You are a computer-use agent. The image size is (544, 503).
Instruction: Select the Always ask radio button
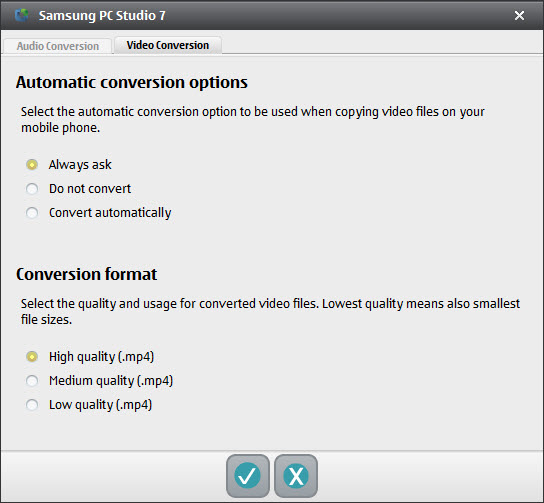coord(32,164)
